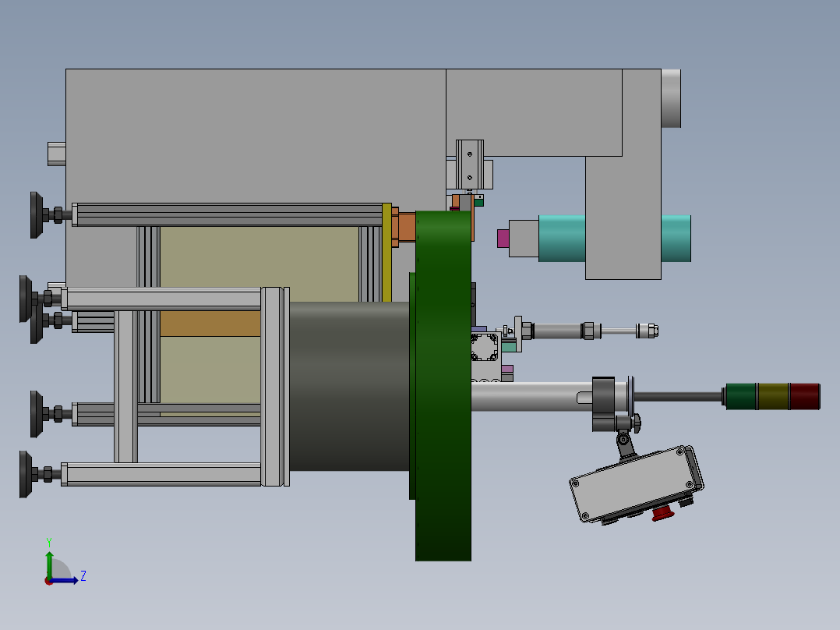Select the large green disc wheel
This screenshot has width=840, height=630.
[443, 385]
